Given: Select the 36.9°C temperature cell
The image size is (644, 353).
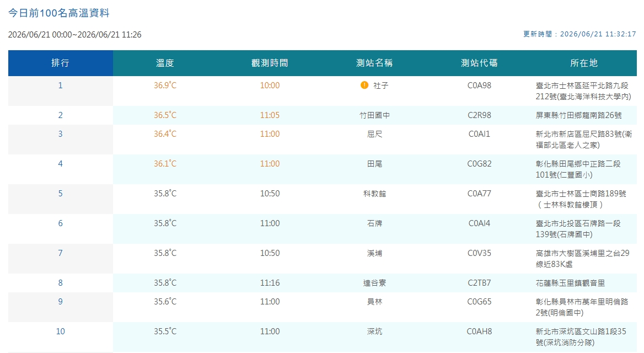Looking at the screenshot, I should pyautogui.click(x=165, y=85).
